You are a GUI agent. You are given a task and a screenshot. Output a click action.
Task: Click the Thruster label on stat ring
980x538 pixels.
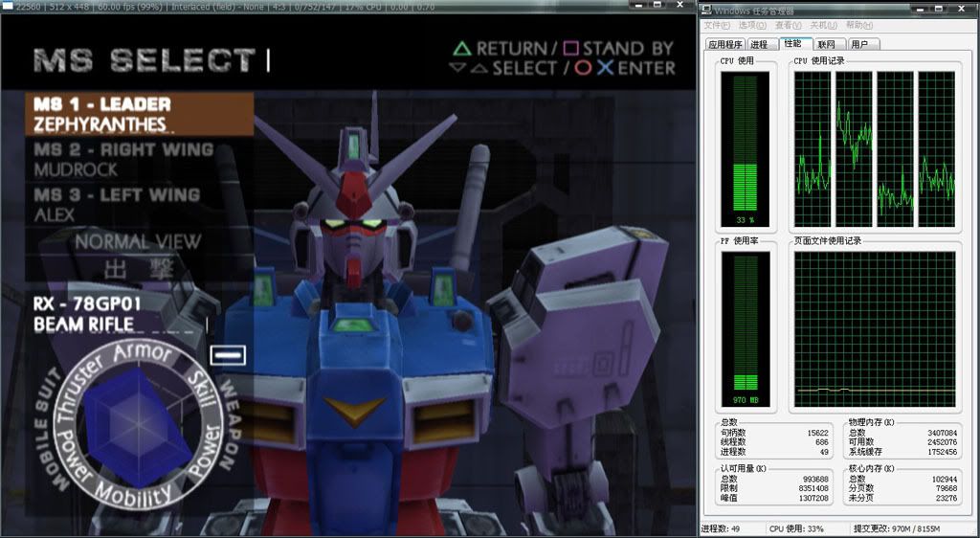(81, 392)
